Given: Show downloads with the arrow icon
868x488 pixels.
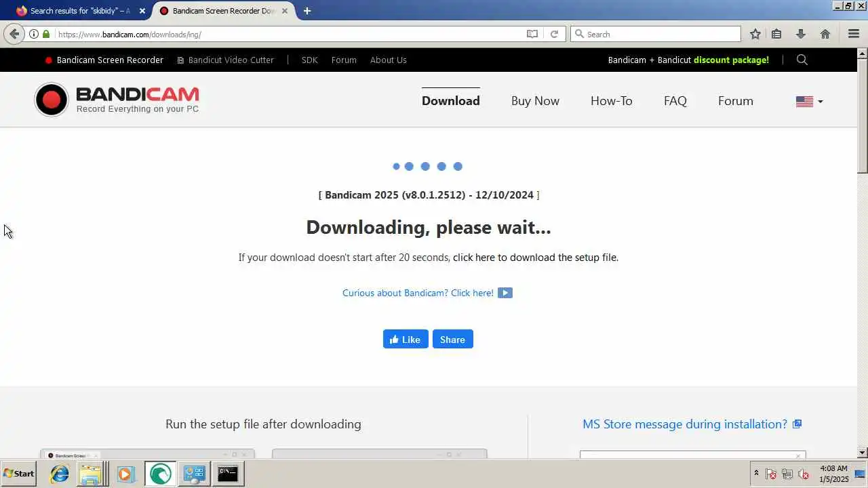Looking at the screenshot, I should point(800,34).
